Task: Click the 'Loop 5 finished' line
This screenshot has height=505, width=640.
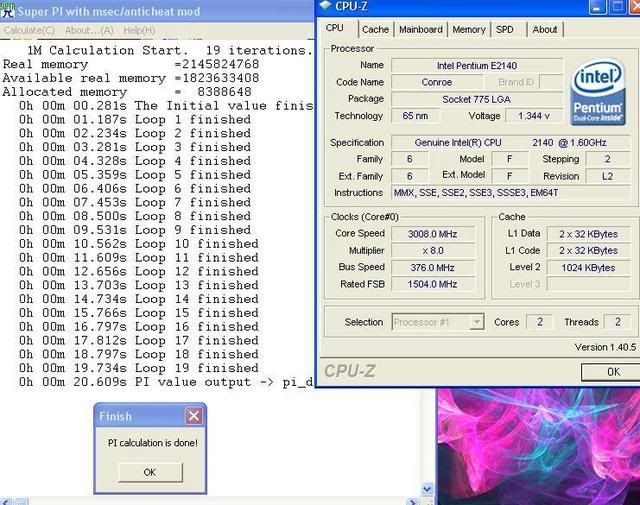Action: (x=135, y=175)
